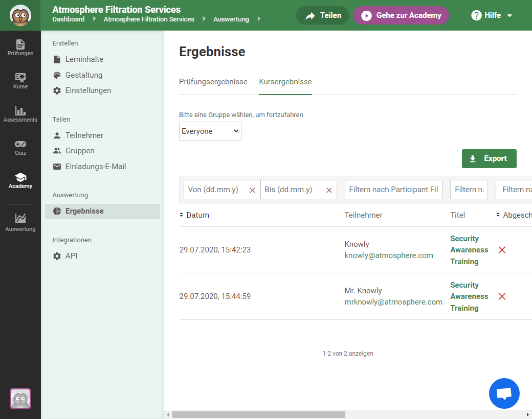
Task: Click the red X in Mr. Knowly's row
Action: pyautogui.click(x=502, y=296)
